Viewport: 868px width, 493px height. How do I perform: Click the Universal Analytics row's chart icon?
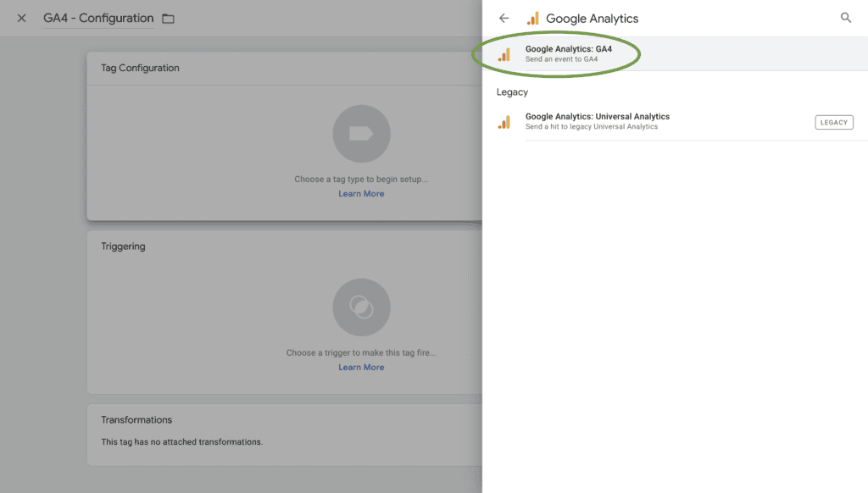[504, 122]
